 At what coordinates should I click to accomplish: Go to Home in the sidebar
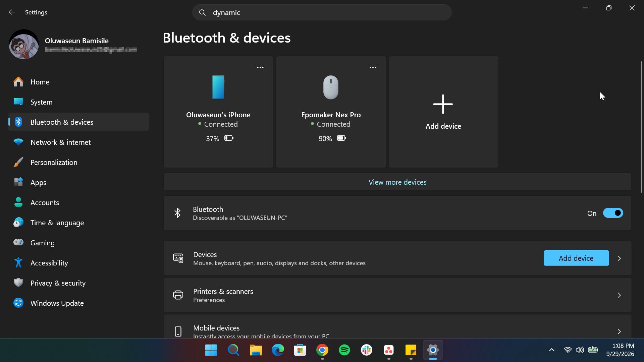pyautogui.click(x=78, y=82)
